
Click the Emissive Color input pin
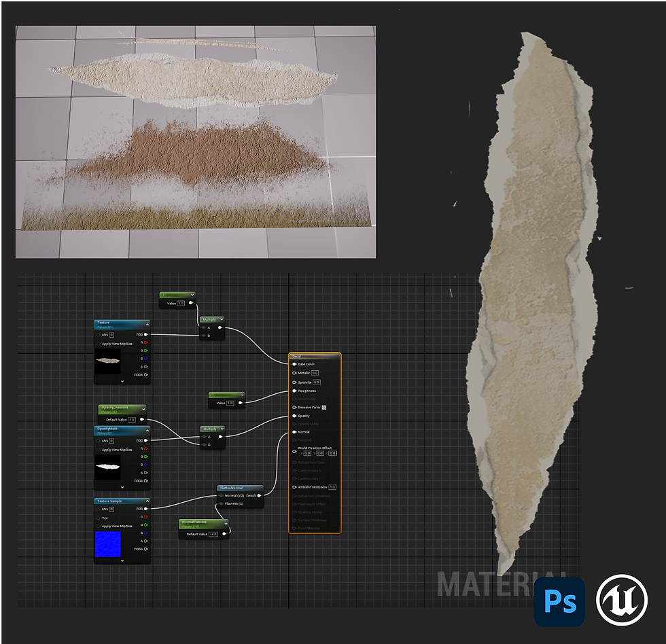[x=294, y=407]
